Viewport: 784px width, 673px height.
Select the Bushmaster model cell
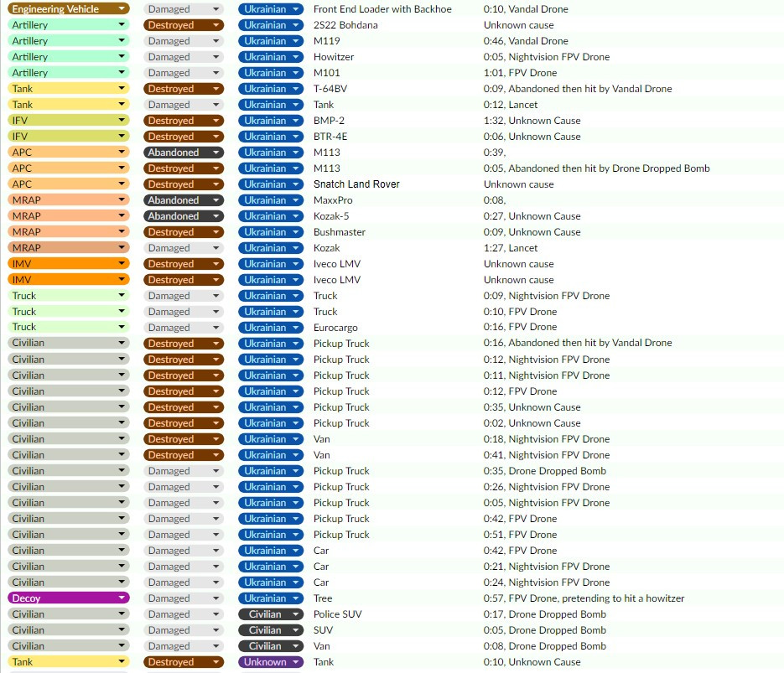[x=340, y=232]
